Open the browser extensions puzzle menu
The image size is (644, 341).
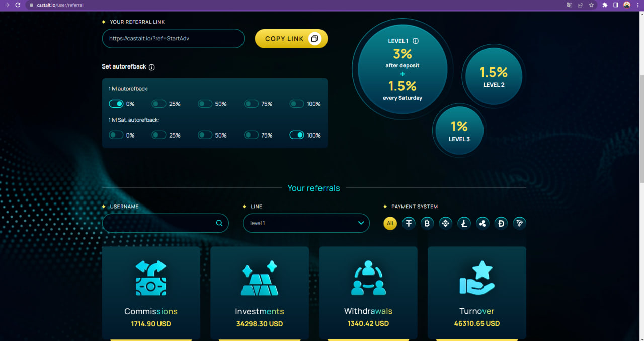pyautogui.click(x=605, y=5)
